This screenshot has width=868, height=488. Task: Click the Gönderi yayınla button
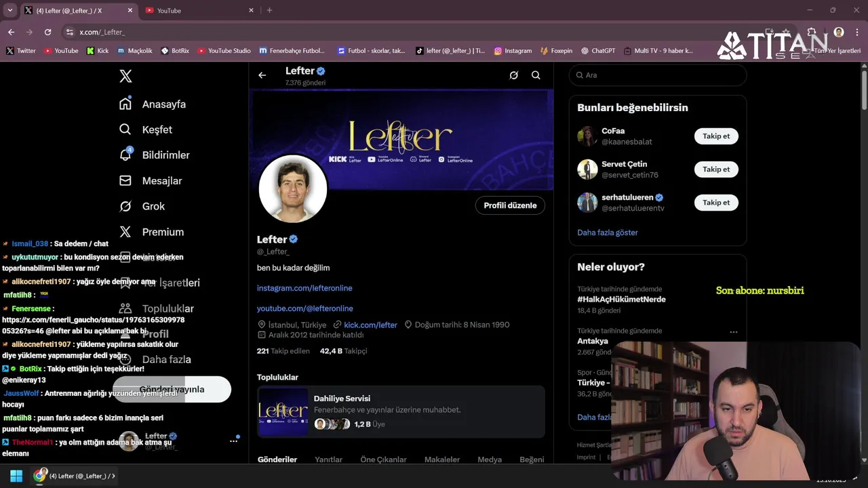tap(172, 389)
